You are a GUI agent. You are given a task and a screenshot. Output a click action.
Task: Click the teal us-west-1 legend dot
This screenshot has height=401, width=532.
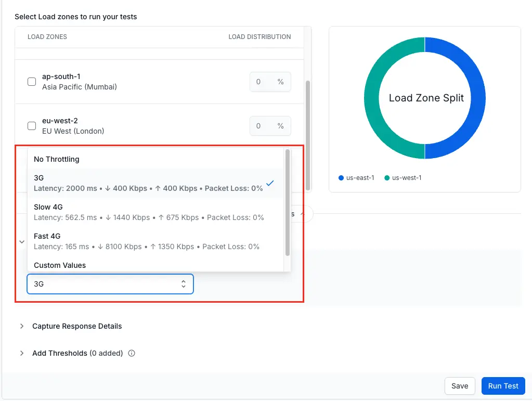pyautogui.click(x=387, y=178)
